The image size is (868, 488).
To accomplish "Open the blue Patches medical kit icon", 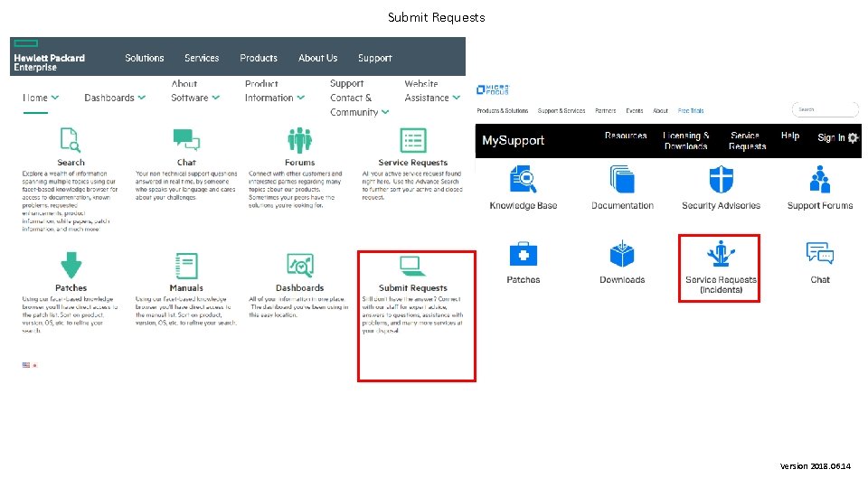I will tap(524, 254).
